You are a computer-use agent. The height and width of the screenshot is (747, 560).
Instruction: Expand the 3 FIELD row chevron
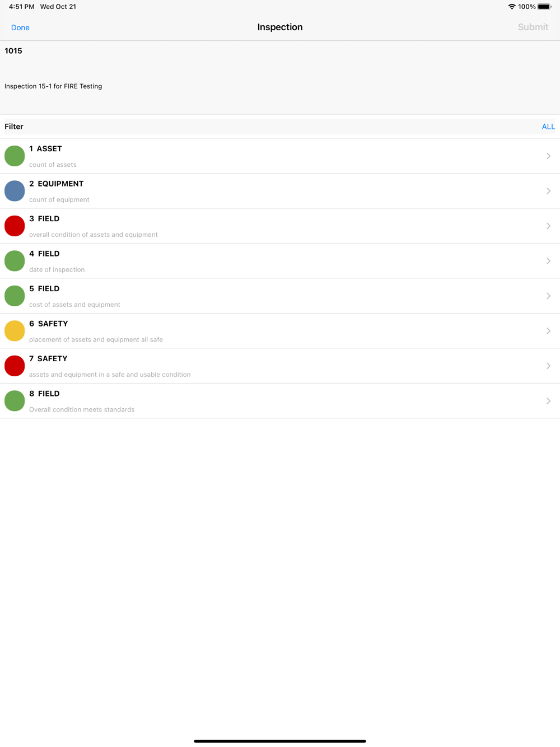click(548, 226)
